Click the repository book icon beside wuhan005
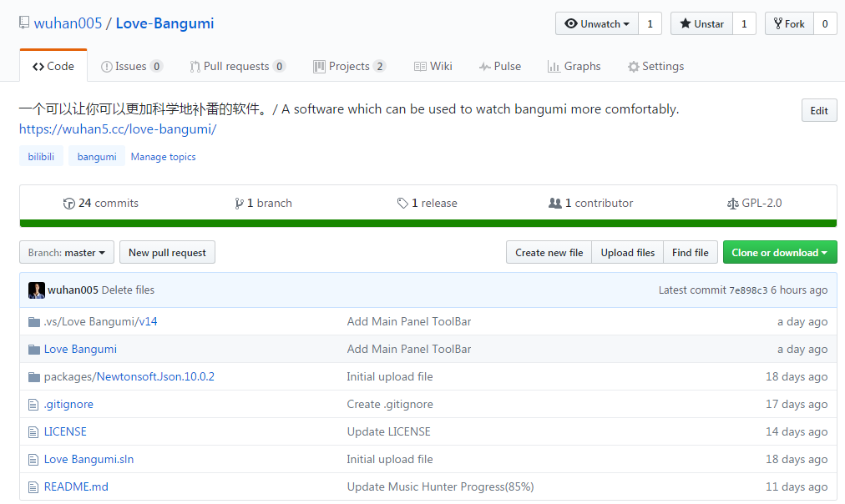Screen dimensions: 845x504 click(x=24, y=23)
